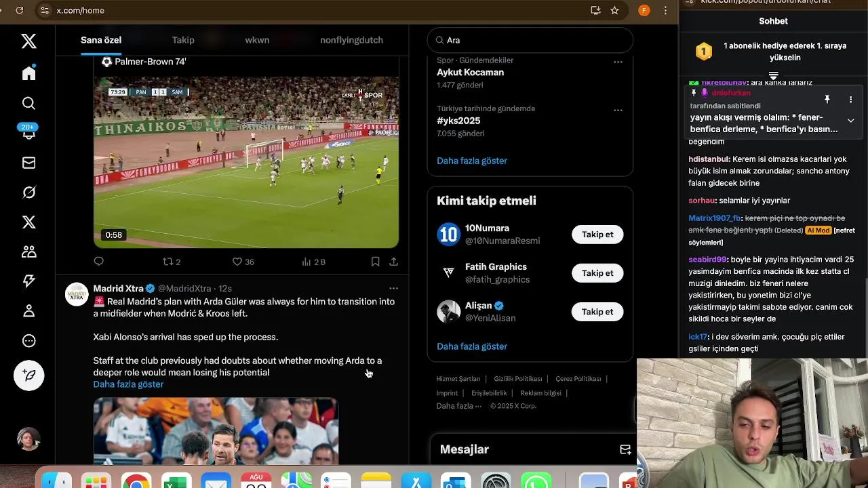Click x.com/home address bar

80,10
